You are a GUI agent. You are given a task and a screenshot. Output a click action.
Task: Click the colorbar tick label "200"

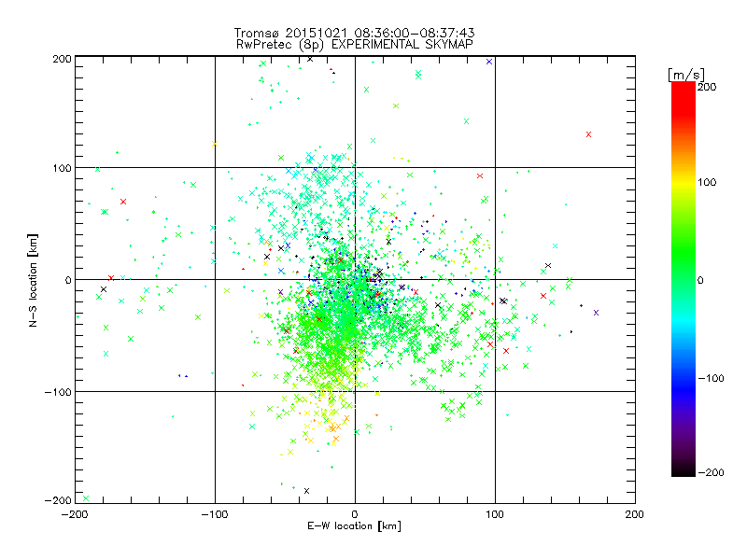click(707, 87)
